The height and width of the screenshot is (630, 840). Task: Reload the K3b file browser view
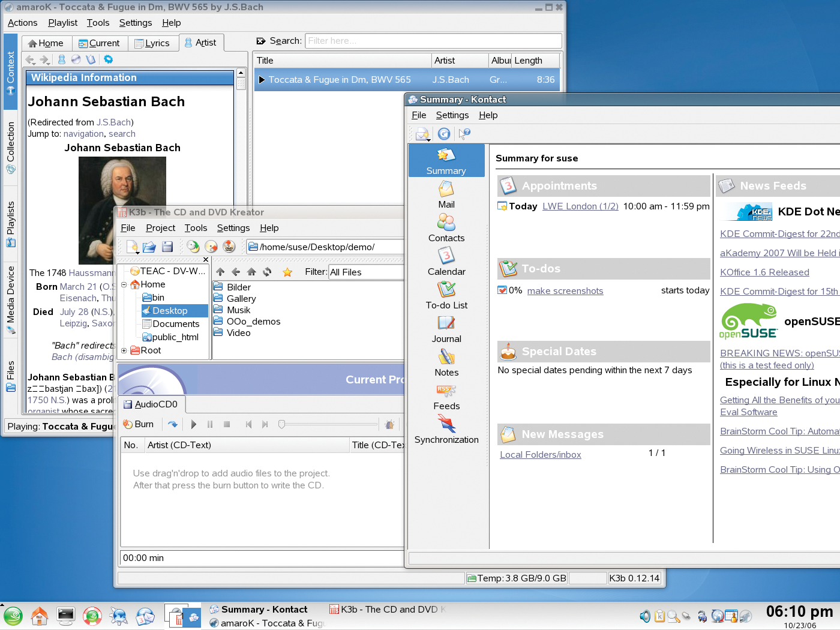[x=268, y=272]
